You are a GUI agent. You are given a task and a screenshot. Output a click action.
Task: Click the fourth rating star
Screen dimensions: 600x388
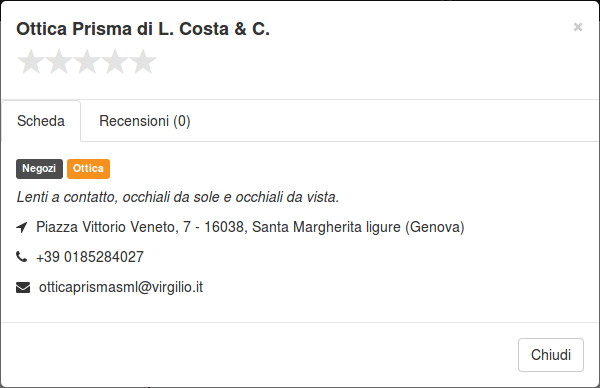(x=115, y=62)
